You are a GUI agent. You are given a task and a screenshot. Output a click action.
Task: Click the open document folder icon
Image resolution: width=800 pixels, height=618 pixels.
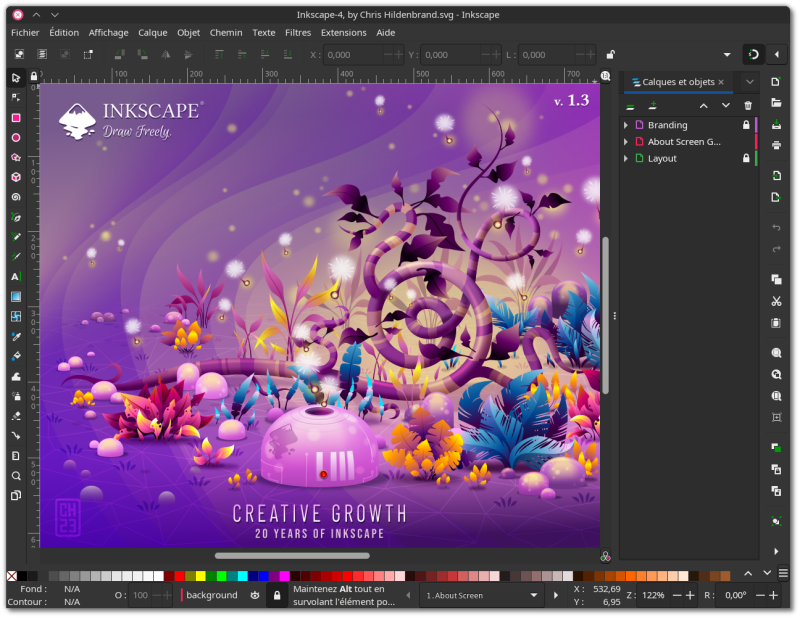click(x=776, y=103)
